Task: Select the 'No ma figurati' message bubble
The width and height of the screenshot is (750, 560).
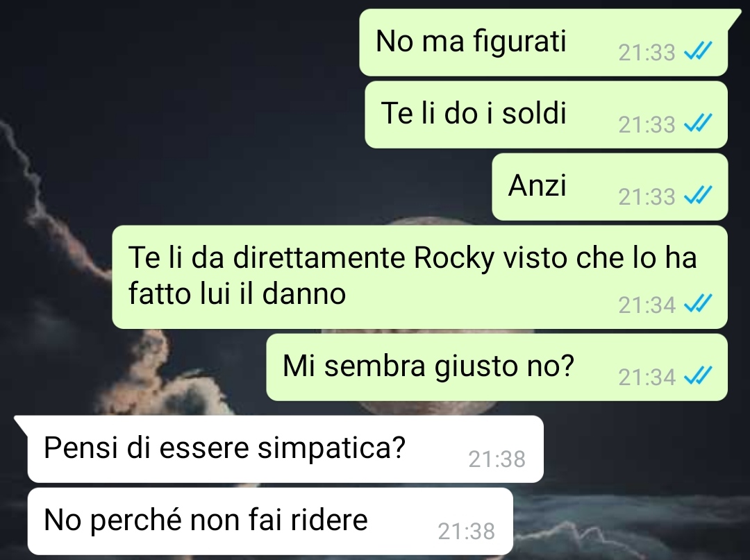Action: point(543,42)
